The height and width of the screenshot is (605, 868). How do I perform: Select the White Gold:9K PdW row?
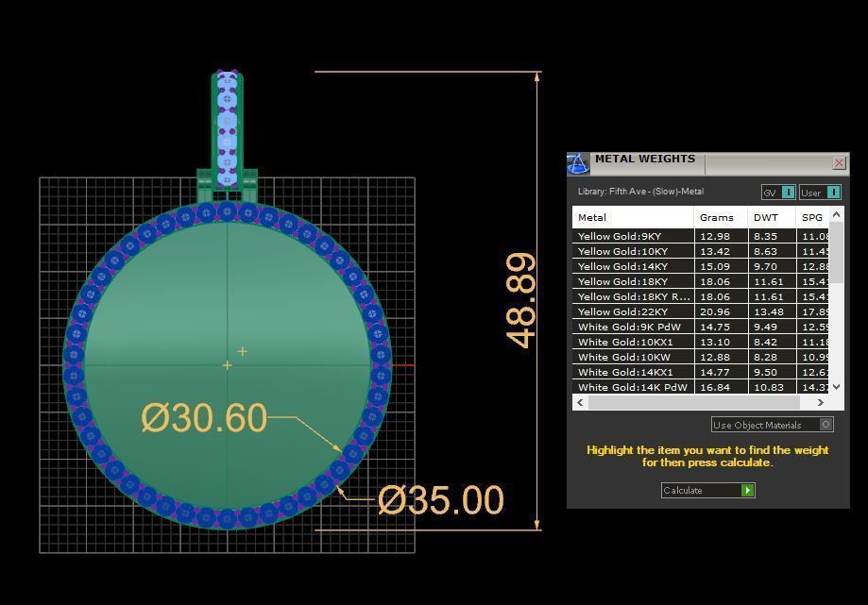pos(700,327)
